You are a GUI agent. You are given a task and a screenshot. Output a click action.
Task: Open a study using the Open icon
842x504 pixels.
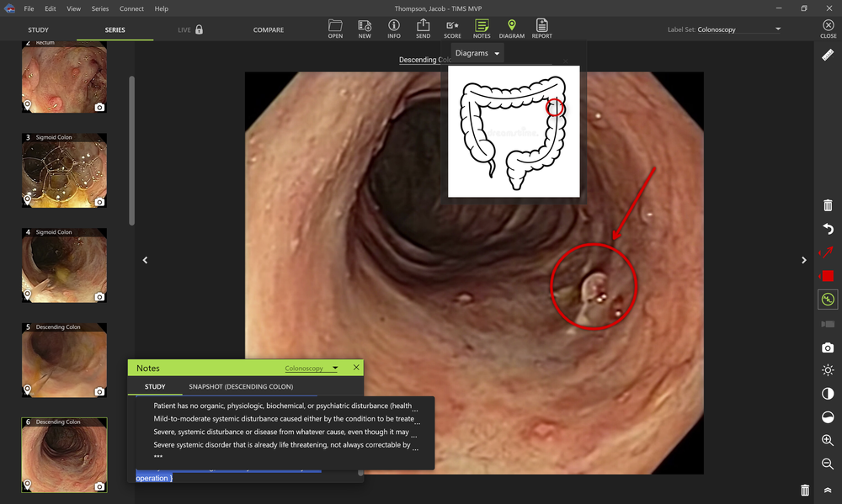(x=334, y=28)
